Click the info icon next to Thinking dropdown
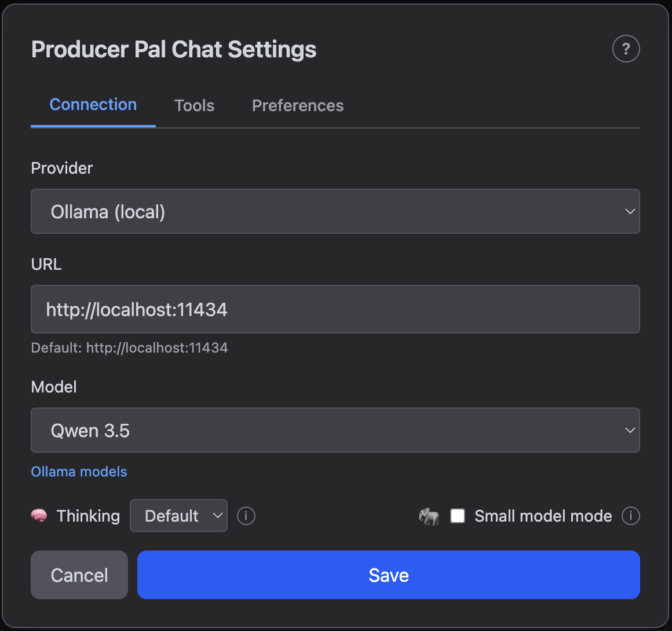This screenshot has height=631, width=672. point(246,515)
